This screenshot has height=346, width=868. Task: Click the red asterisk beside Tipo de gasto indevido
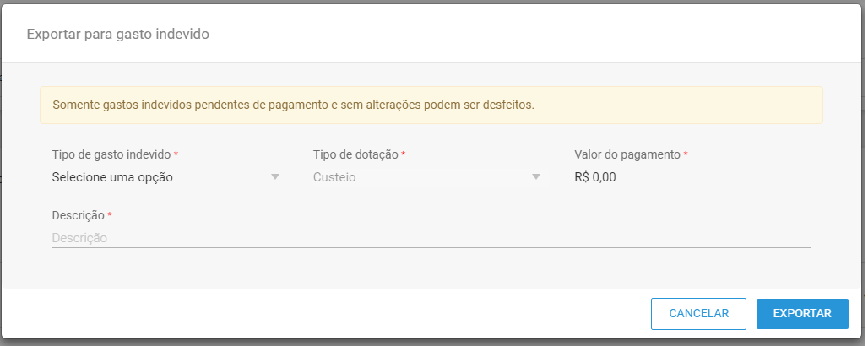click(176, 154)
